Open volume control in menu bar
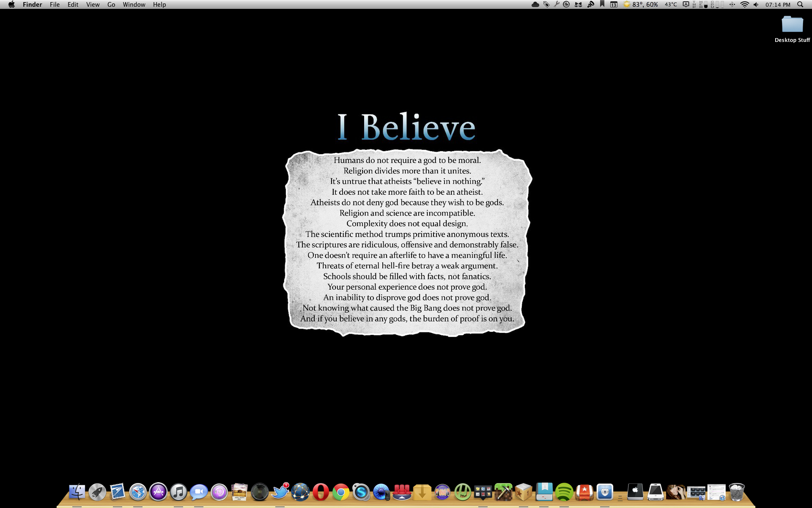The width and height of the screenshot is (812, 508). pos(756,5)
